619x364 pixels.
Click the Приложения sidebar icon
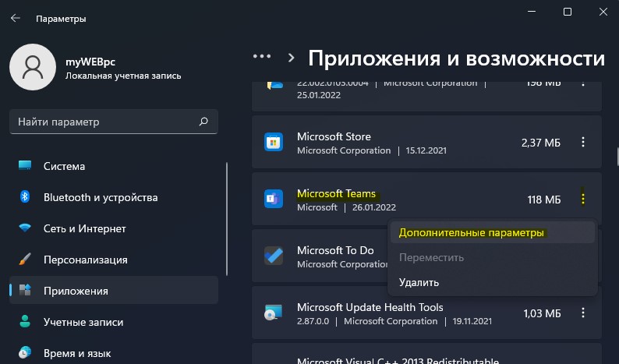click(25, 290)
